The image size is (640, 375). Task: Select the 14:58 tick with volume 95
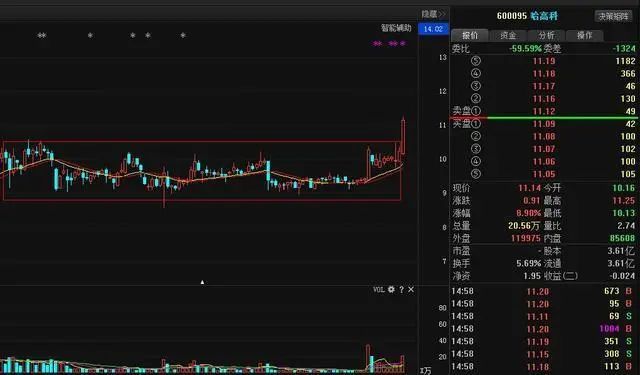pyautogui.click(x=543, y=304)
